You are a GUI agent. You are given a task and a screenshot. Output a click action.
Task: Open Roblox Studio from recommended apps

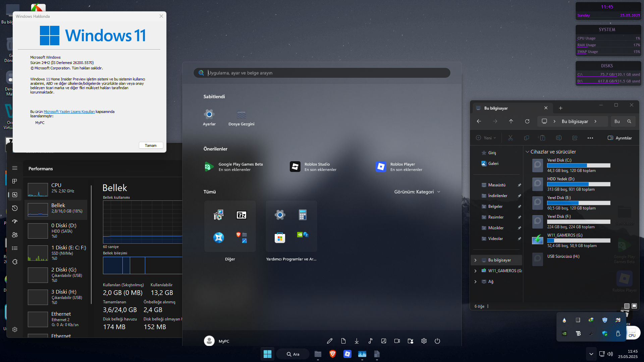coord(313,167)
